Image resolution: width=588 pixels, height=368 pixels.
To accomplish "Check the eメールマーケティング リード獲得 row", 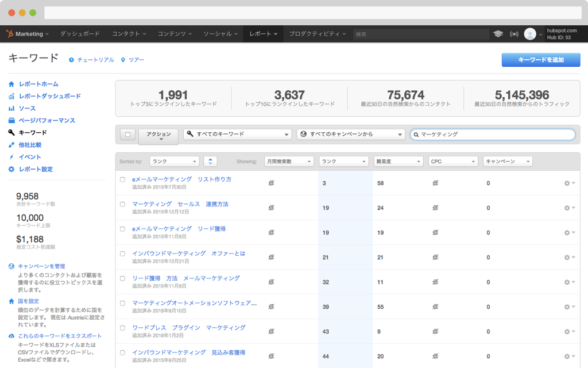I will 122,229.
